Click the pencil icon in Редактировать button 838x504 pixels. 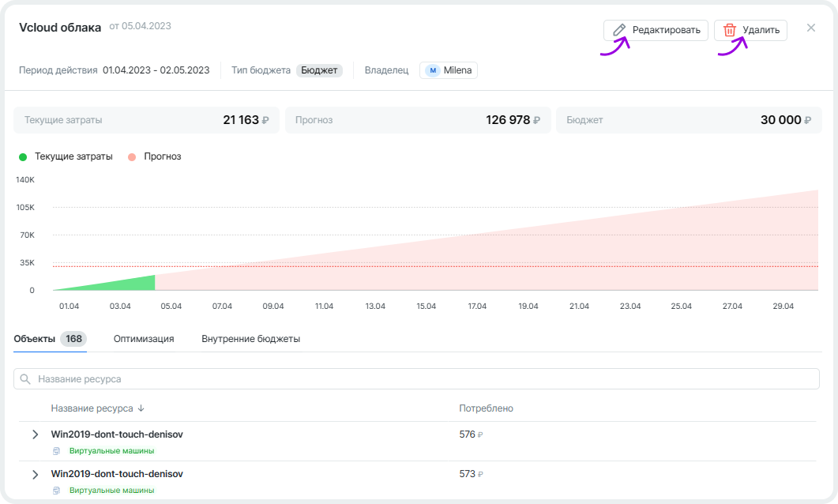click(620, 30)
